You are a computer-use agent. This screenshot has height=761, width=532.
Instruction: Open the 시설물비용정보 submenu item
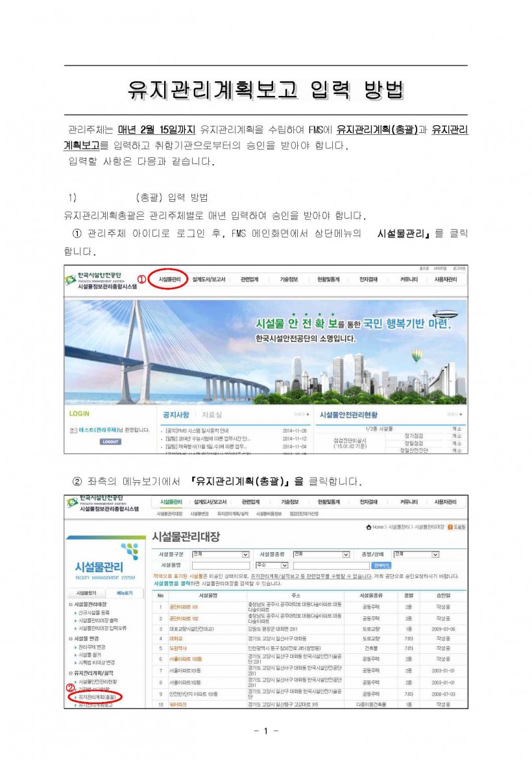pos(269,514)
